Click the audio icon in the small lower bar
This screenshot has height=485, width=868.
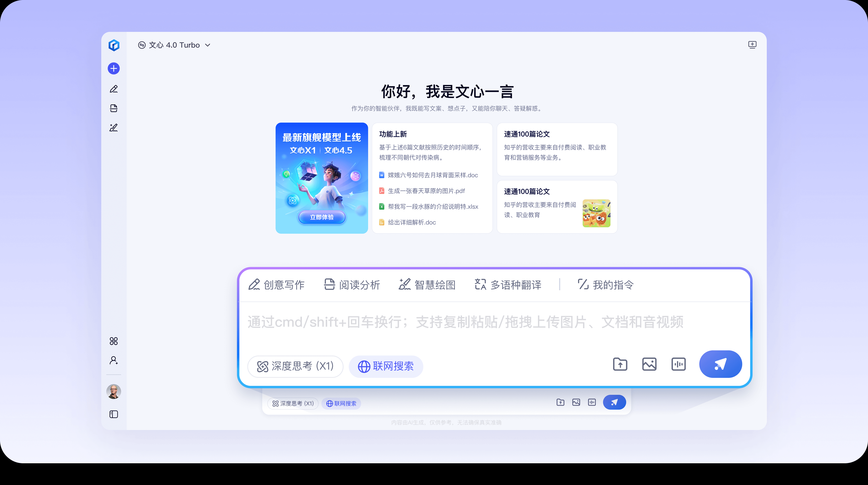click(x=592, y=402)
